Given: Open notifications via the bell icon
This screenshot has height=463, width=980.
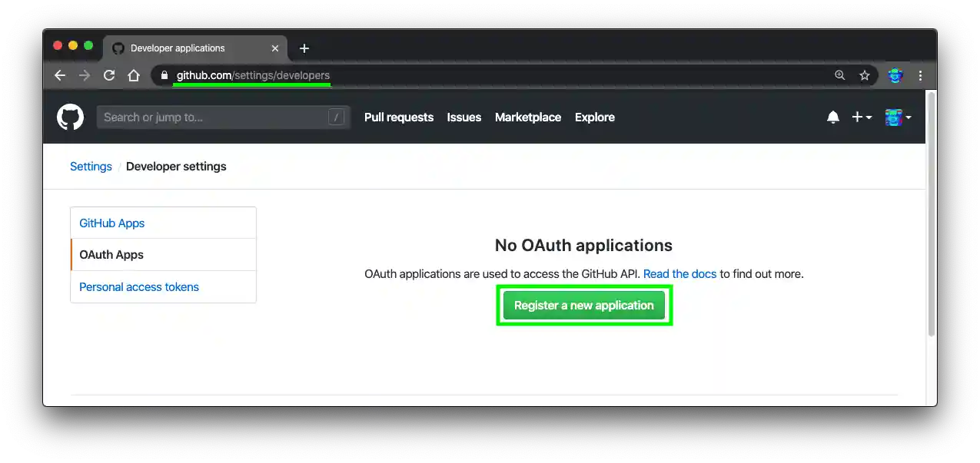Looking at the screenshot, I should tap(833, 117).
